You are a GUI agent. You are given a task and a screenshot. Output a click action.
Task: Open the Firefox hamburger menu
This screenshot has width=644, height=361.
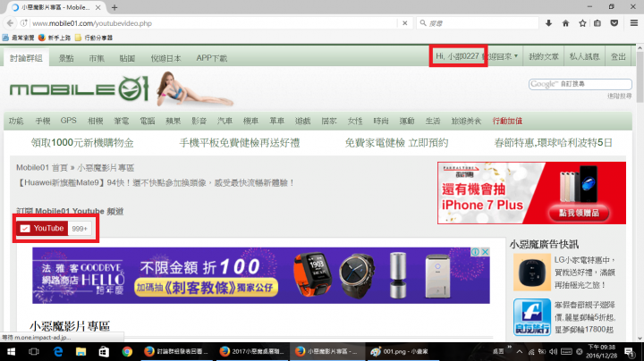point(634,23)
